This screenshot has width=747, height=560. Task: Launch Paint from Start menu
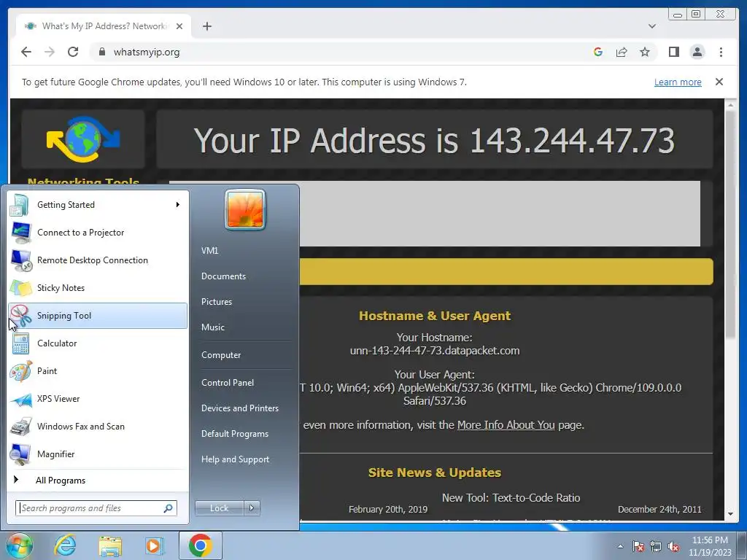tap(98, 371)
